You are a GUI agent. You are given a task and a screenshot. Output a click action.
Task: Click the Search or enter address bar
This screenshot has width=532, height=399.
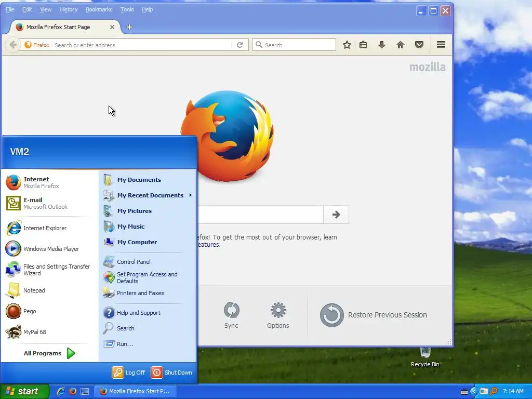(142, 45)
